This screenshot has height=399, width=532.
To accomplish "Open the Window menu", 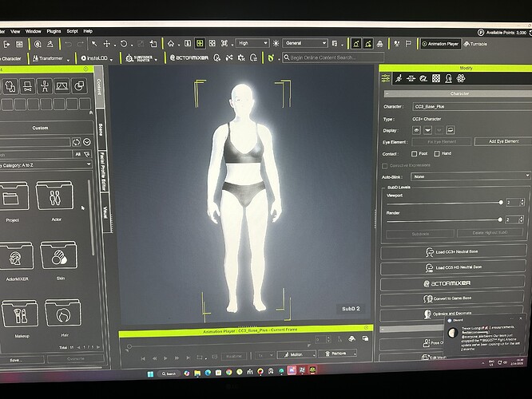I will pyautogui.click(x=34, y=32).
